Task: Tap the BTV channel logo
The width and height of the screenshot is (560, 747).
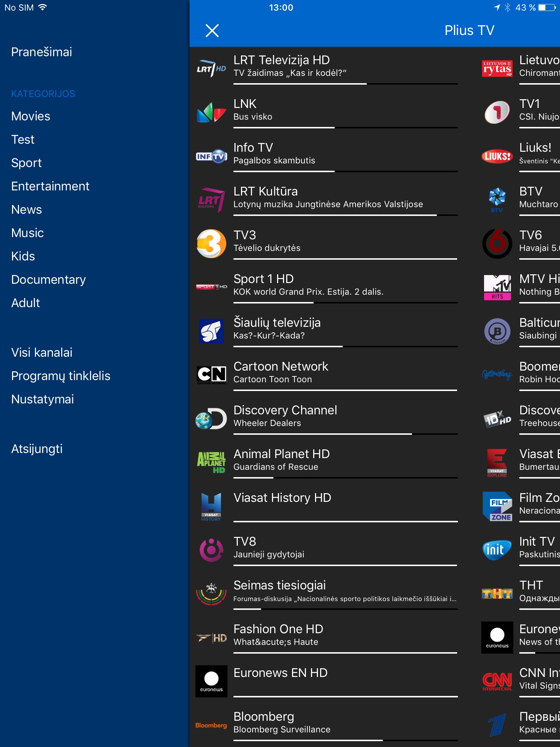Action: [497, 200]
